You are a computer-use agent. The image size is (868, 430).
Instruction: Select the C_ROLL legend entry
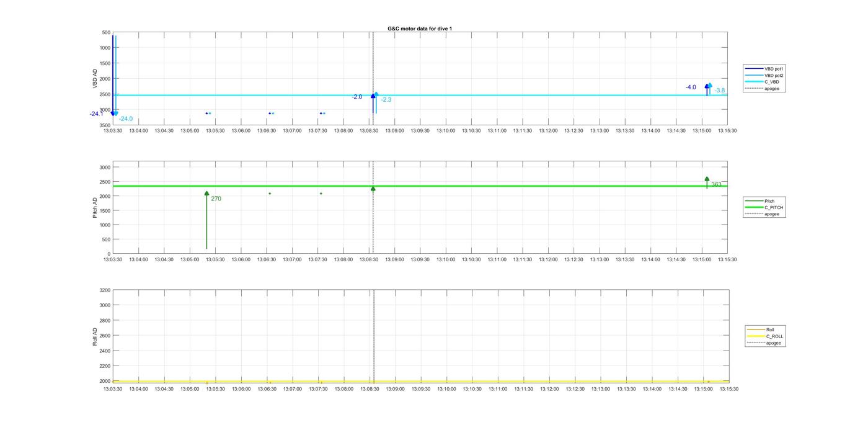pos(765,336)
